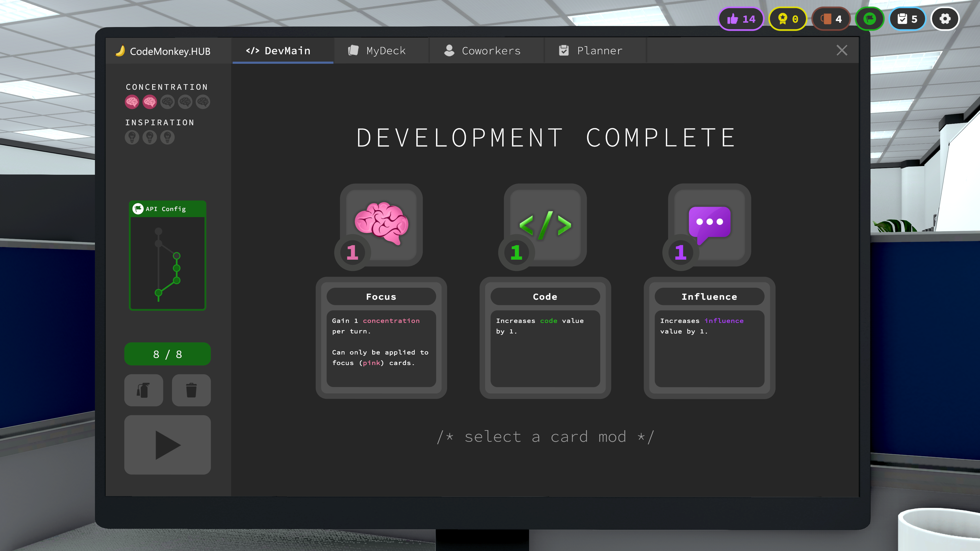
Task: Open the settings gear
Action: point(945,18)
